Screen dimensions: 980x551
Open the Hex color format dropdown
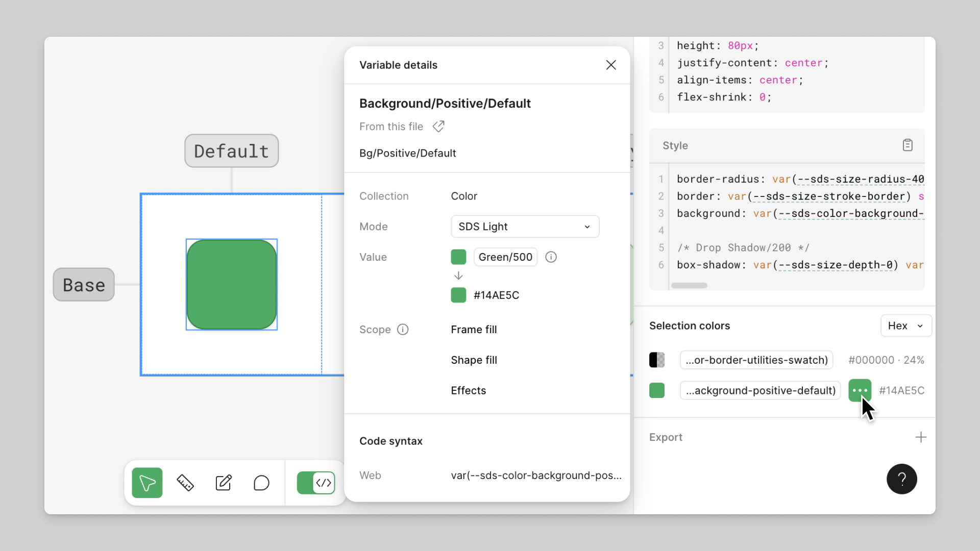pyautogui.click(x=905, y=325)
